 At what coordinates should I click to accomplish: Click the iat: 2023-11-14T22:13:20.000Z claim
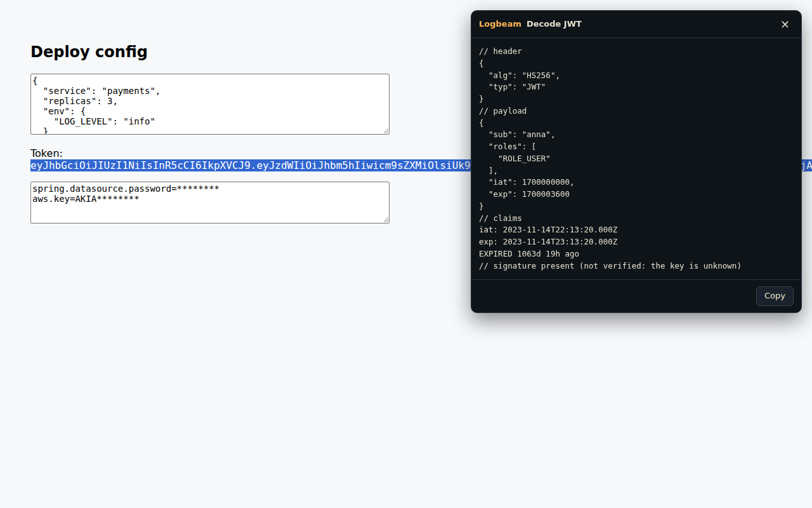click(548, 230)
